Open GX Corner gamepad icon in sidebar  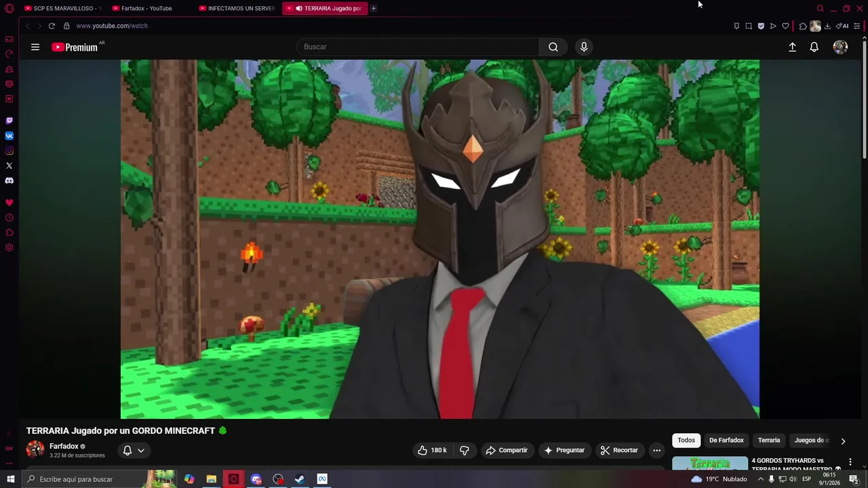(9, 39)
